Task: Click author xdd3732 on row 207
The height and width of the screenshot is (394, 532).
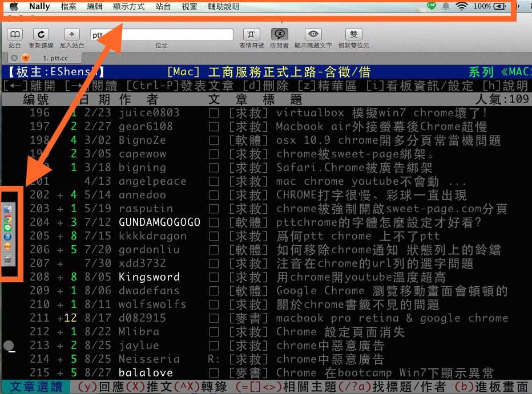Action: (x=142, y=263)
